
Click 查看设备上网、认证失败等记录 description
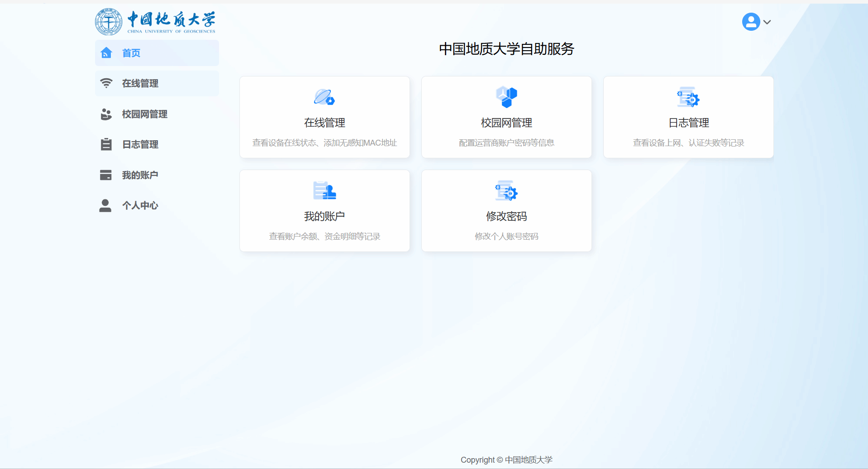pyautogui.click(x=688, y=143)
